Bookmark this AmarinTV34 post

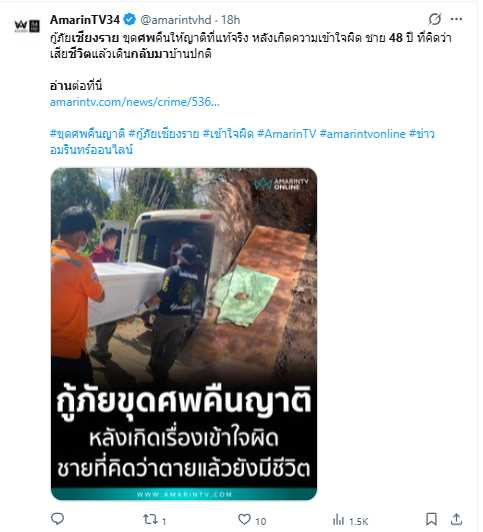[x=431, y=519]
